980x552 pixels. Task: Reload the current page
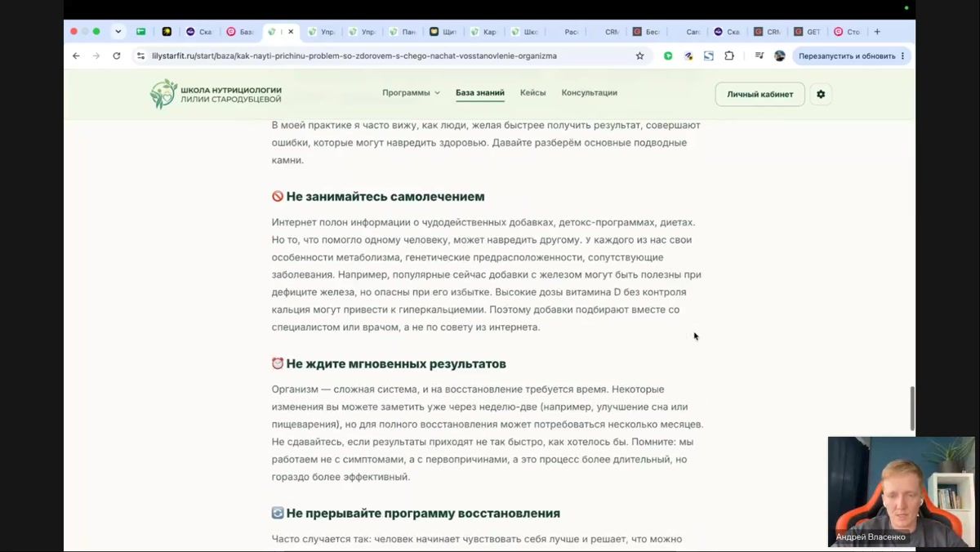(117, 56)
